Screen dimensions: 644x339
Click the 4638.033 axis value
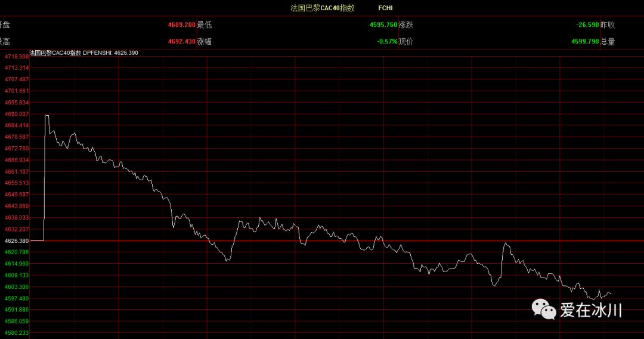tap(17, 217)
